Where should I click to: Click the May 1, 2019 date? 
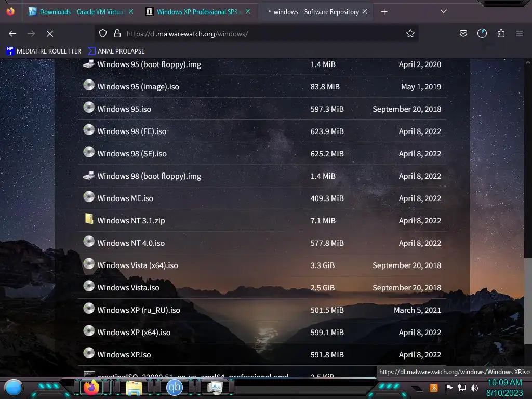pos(421,87)
